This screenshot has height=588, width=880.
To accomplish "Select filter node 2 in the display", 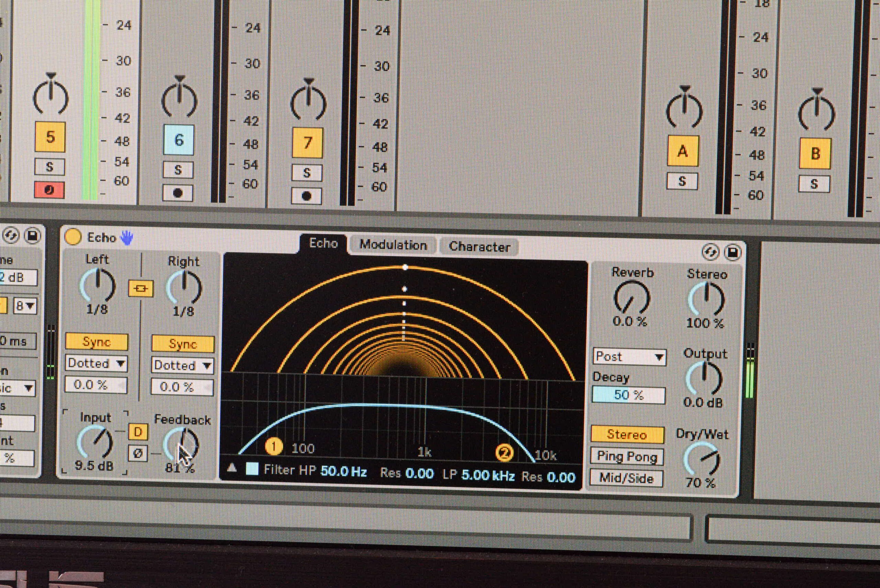I will [504, 453].
